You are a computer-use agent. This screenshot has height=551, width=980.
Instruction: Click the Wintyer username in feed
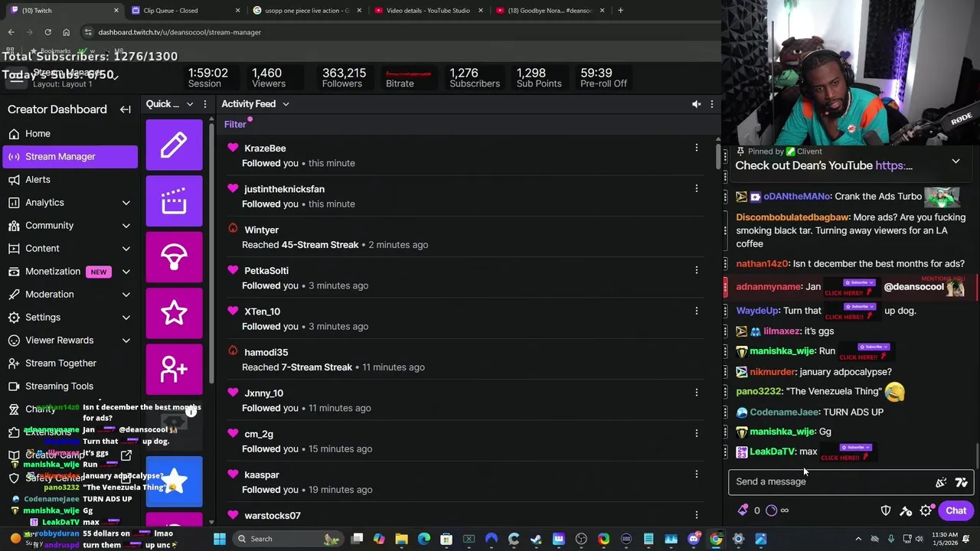point(261,230)
